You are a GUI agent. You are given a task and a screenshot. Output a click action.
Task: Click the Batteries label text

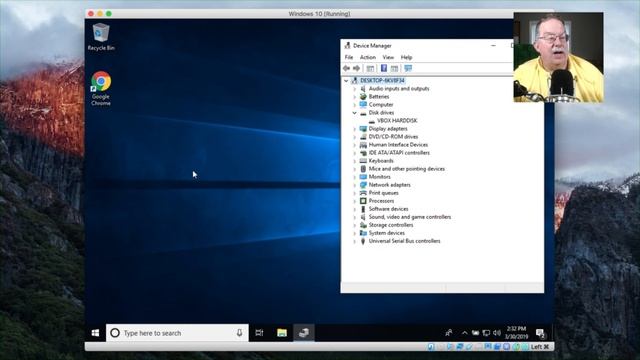(379, 97)
